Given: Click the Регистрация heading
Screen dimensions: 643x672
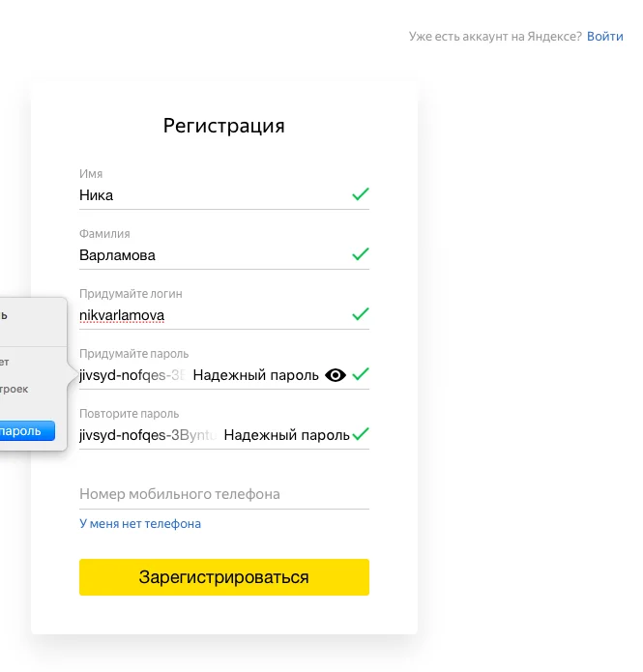Looking at the screenshot, I should click(224, 126).
